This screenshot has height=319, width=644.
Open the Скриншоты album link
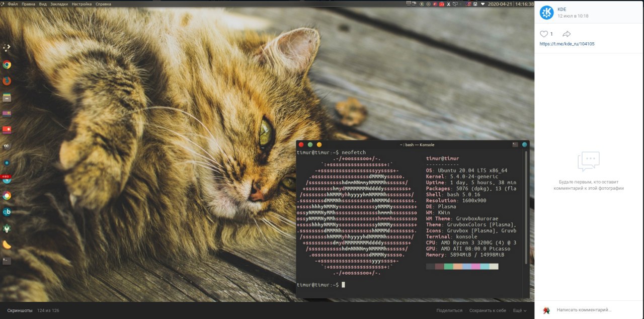tap(20, 310)
